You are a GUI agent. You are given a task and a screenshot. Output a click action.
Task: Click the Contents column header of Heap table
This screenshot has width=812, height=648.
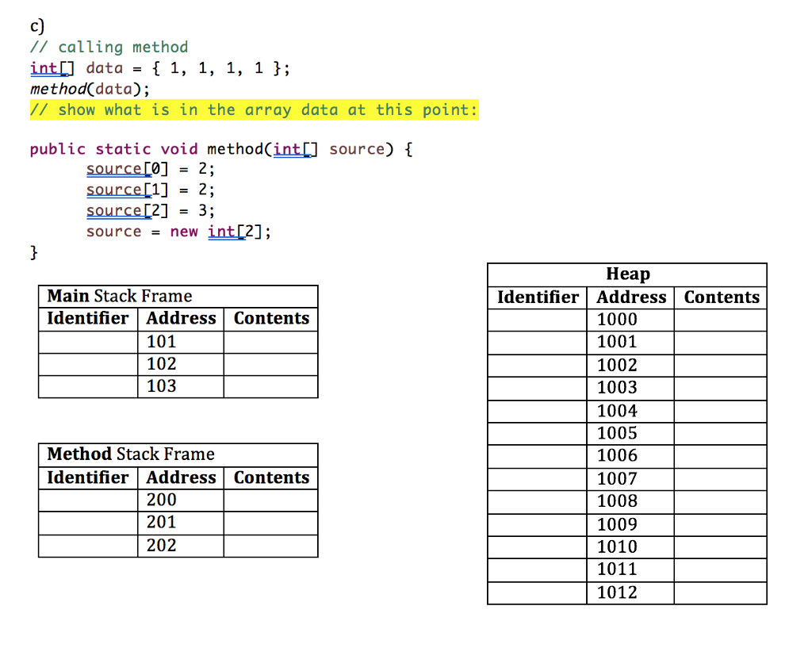coord(720,297)
